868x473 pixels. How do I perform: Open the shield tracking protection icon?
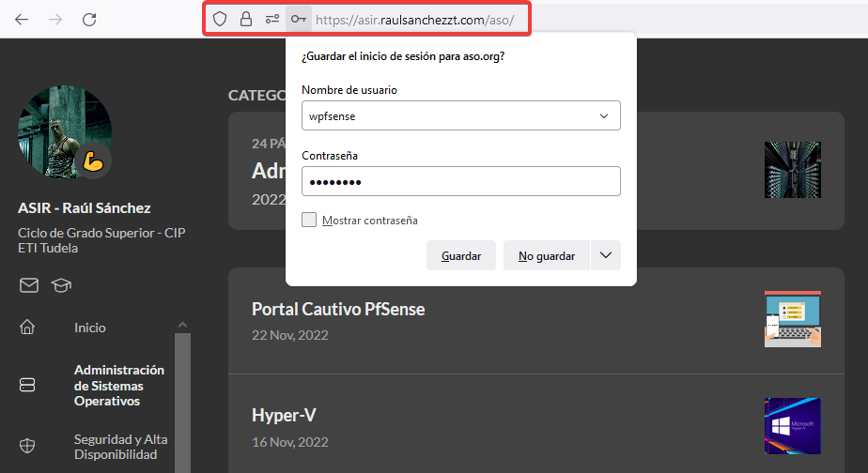(x=220, y=19)
